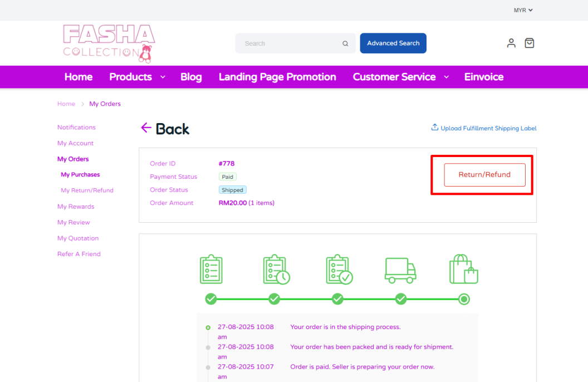Click the Back arrow icon

click(146, 128)
